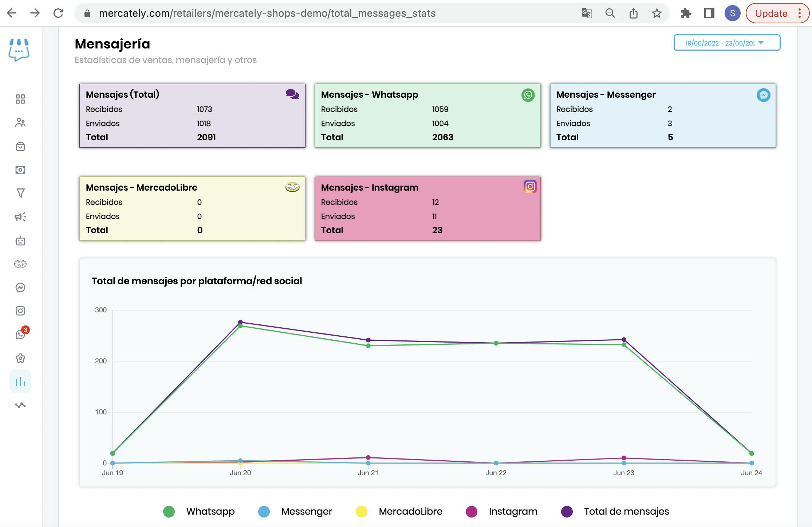
Task: Open the MercadoLibre handshake sidebar icon
Action: (20, 264)
